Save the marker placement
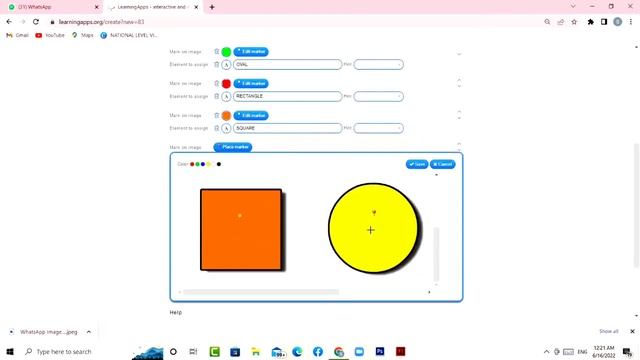This screenshot has height=360, width=640. [417, 164]
